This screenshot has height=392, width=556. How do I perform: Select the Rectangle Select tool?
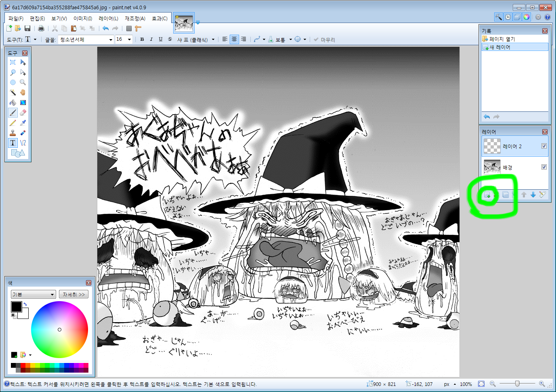(x=13, y=62)
